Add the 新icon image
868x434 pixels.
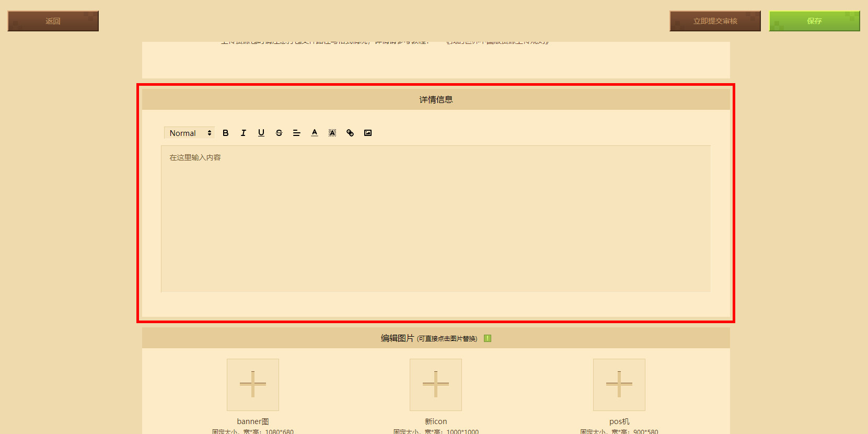pyautogui.click(x=436, y=385)
